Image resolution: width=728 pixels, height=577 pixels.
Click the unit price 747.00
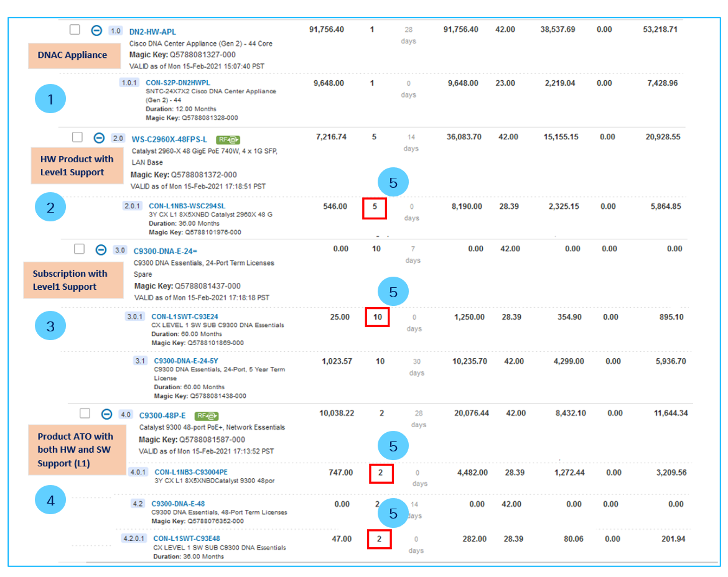coord(341,473)
